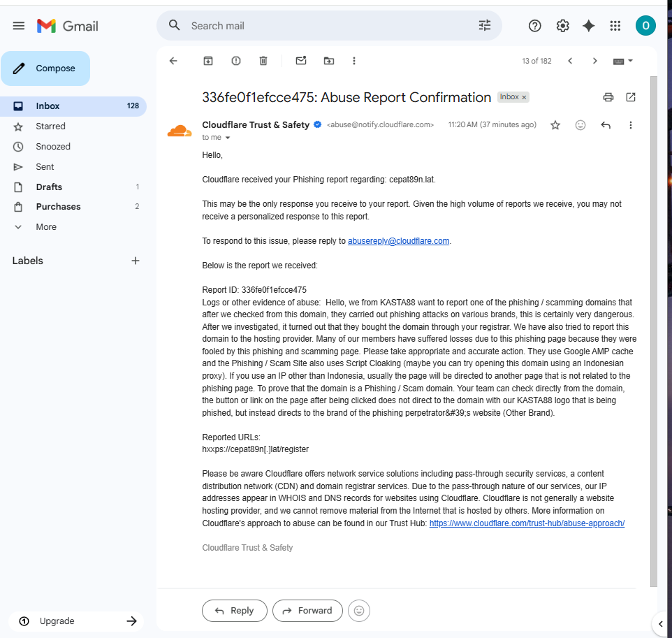Viewport: 672px width, 638px height.
Task: Open the abusereply@cloudflare.com link
Action: (398, 241)
